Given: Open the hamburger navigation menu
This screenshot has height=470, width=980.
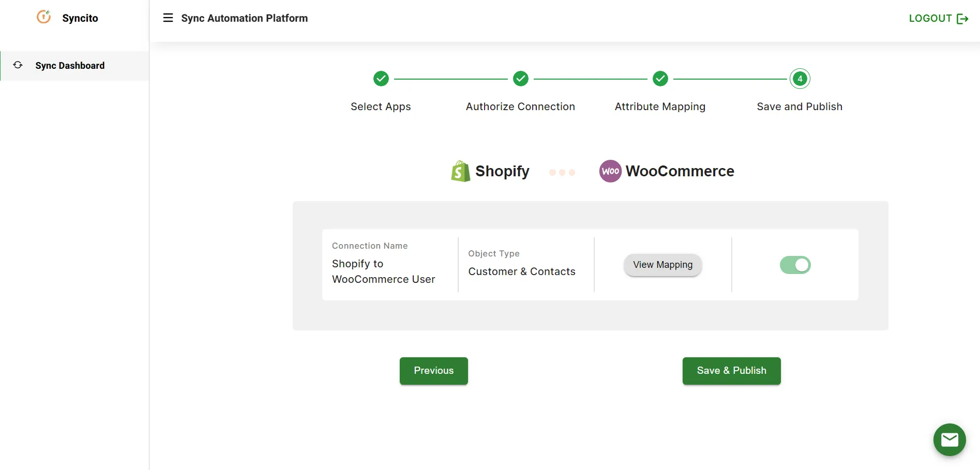Looking at the screenshot, I should (x=168, y=17).
